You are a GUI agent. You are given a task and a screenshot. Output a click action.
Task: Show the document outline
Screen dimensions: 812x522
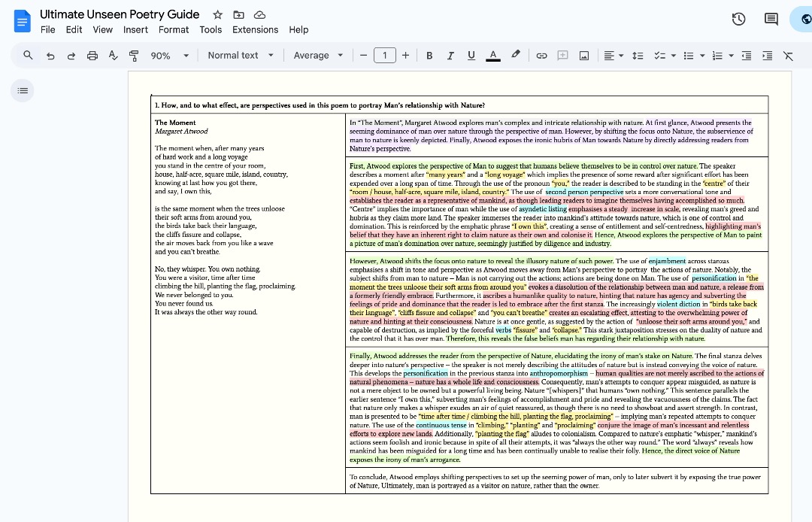click(x=22, y=90)
